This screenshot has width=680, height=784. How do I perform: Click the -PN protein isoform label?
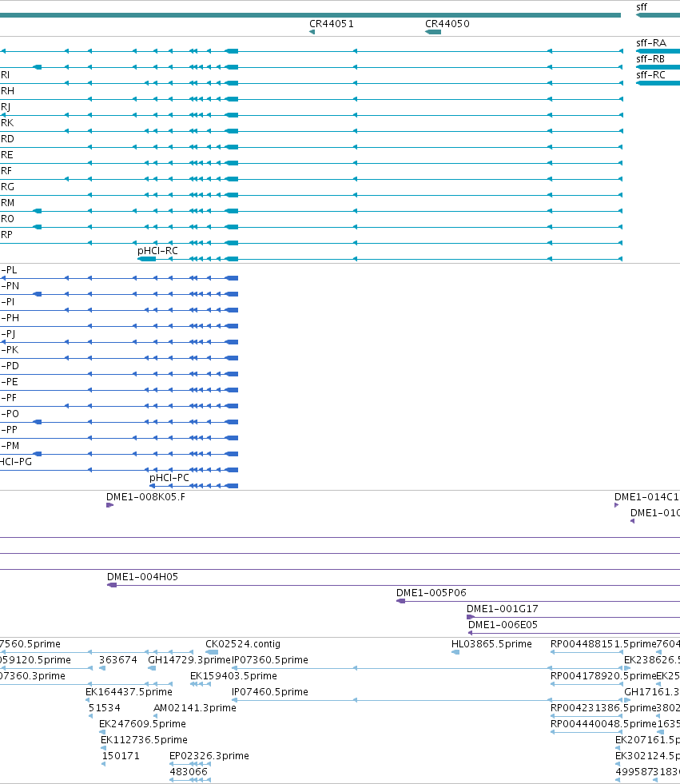(10, 286)
